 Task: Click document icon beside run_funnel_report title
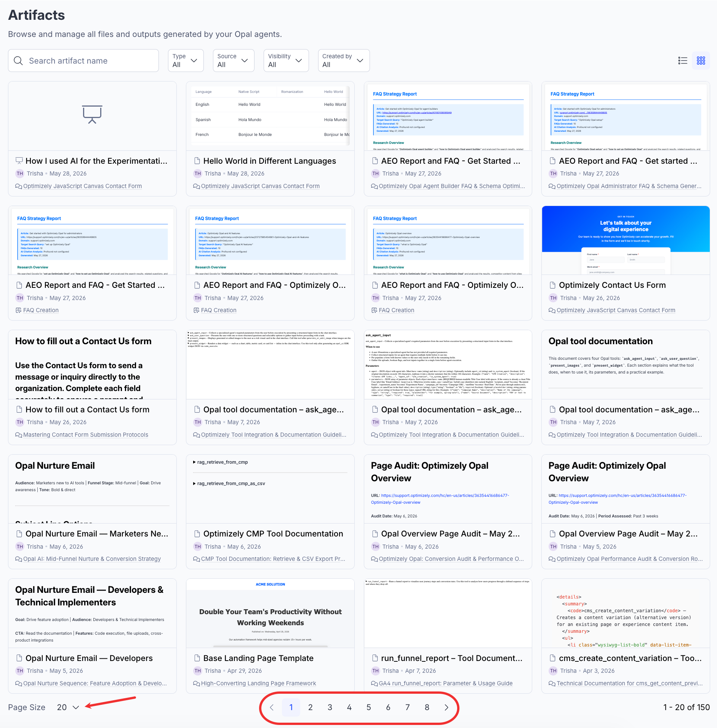[375, 658]
